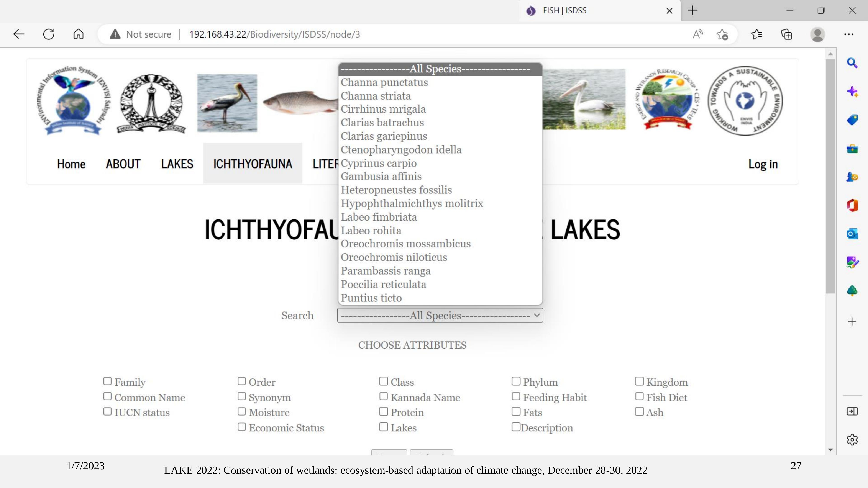
Task: Open Read aloud icon in address bar
Action: [x=697, y=34]
